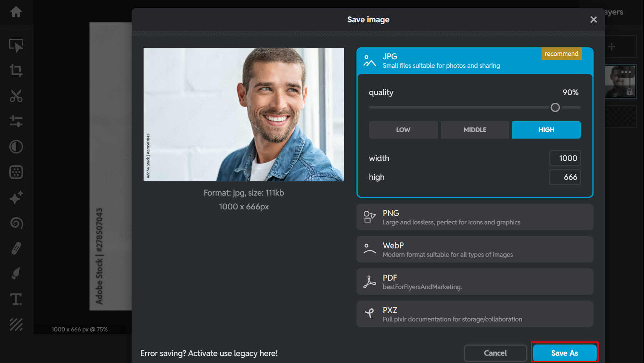Select the MIDDLE quality preset
Image resolution: width=644 pixels, height=363 pixels.
point(475,130)
